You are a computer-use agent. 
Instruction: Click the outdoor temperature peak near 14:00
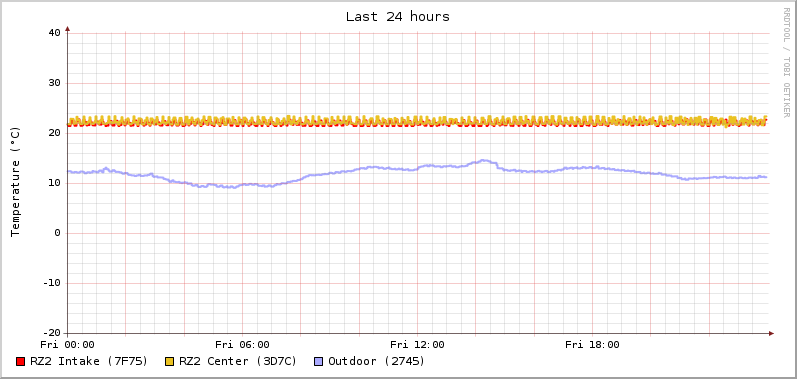(483, 161)
